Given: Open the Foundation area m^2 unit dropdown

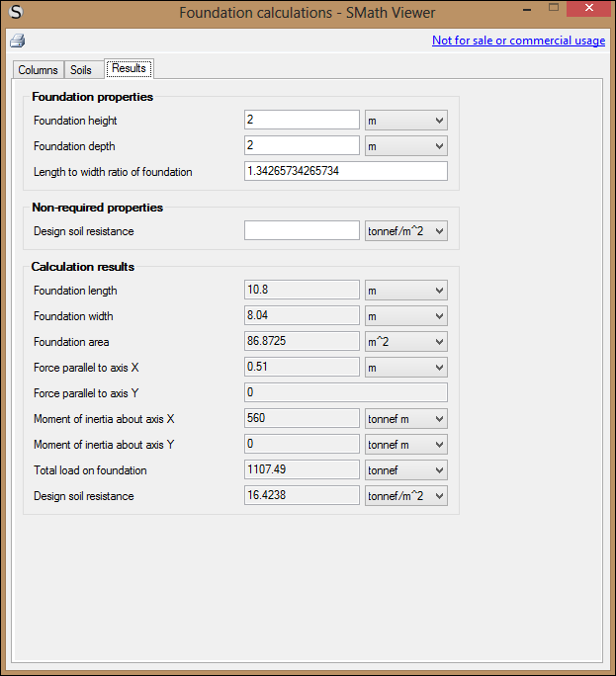Looking at the screenshot, I should [405, 342].
